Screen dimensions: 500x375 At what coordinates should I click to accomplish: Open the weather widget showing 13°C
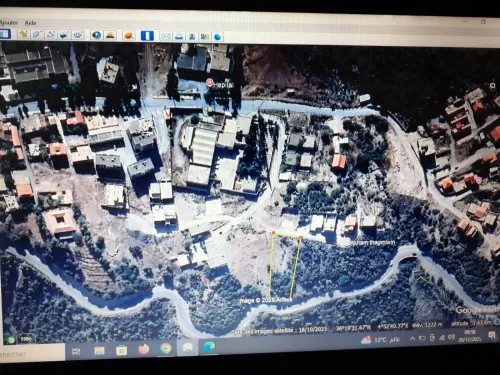380,340
